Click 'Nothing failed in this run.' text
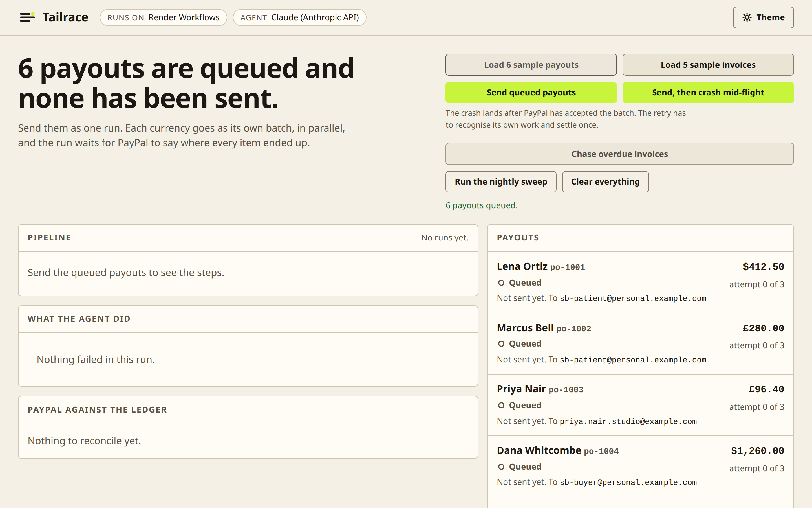Image resolution: width=812 pixels, height=508 pixels. tap(96, 360)
